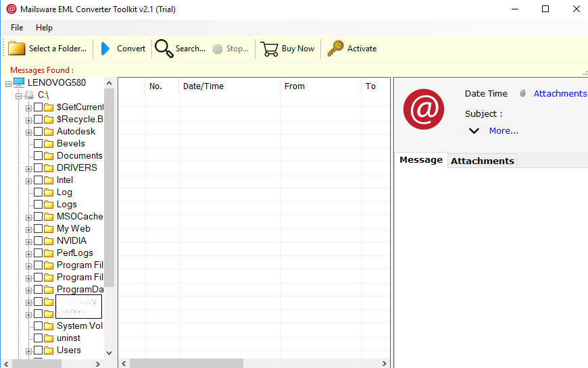588x368 pixels.
Task: Select the My Web folder checkbox
Action: coord(38,229)
